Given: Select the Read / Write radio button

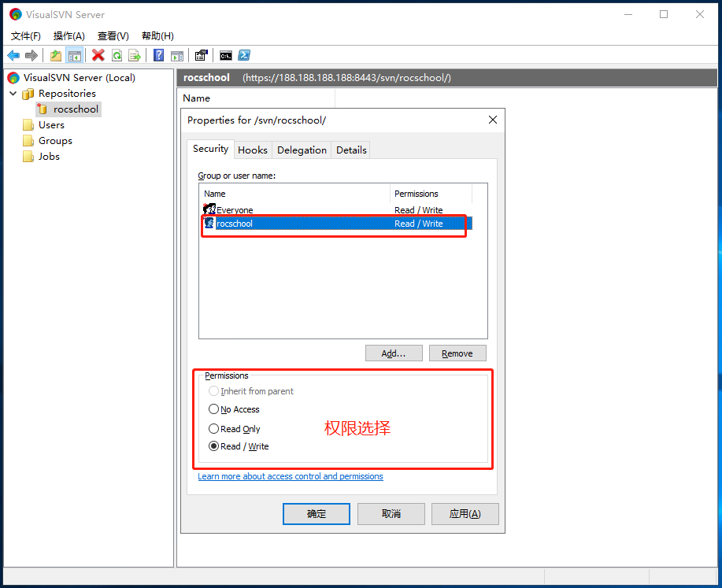Looking at the screenshot, I should point(213,446).
